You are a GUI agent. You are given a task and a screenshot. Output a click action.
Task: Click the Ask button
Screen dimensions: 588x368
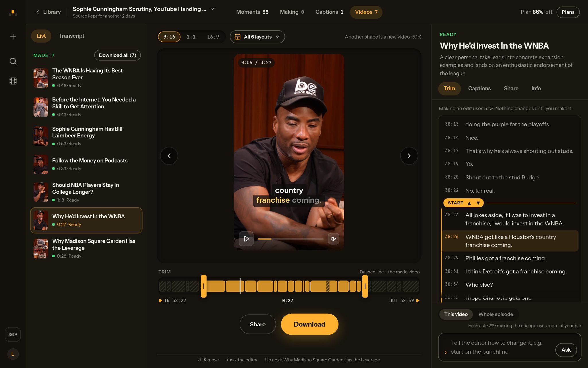(566, 350)
